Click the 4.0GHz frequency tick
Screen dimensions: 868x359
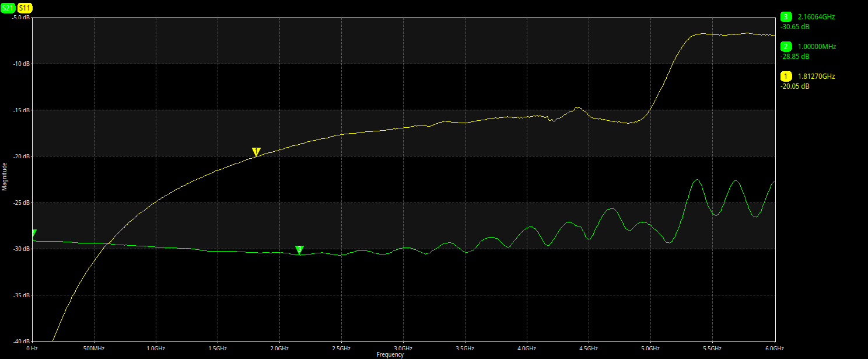pos(527,348)
